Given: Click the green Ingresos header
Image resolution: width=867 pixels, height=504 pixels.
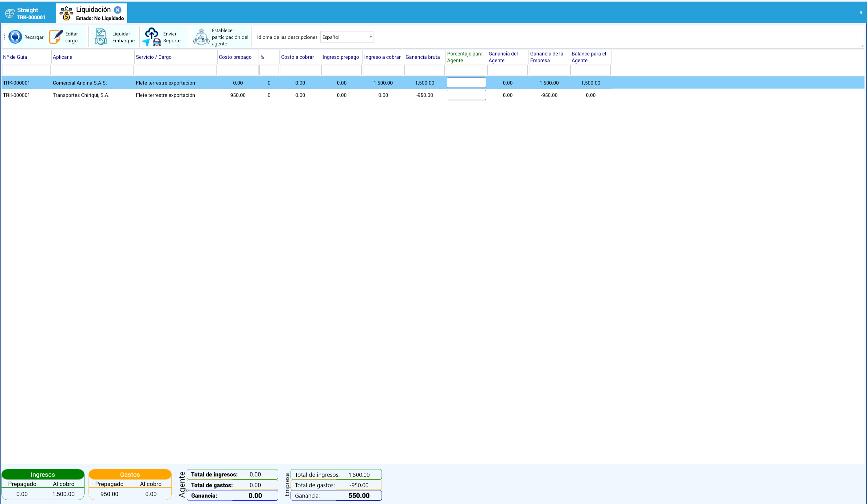Looking at the screenshot, I should (x=43, y=474).
